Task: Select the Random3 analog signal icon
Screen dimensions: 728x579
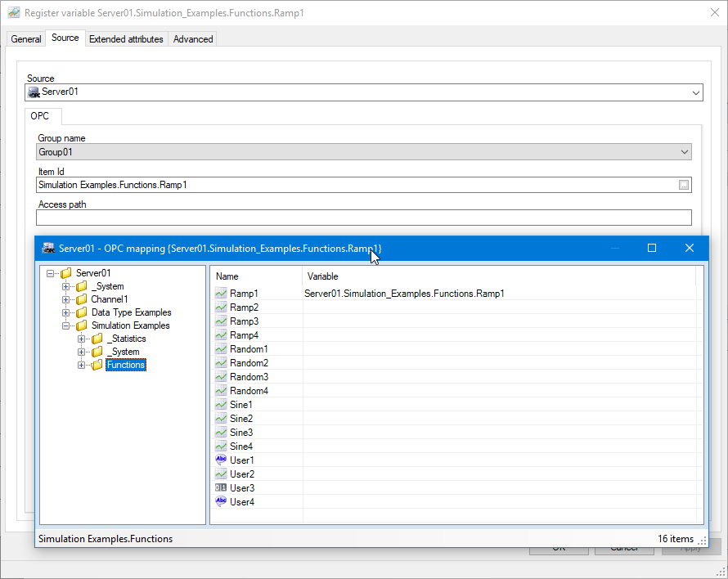Action: 221,376
